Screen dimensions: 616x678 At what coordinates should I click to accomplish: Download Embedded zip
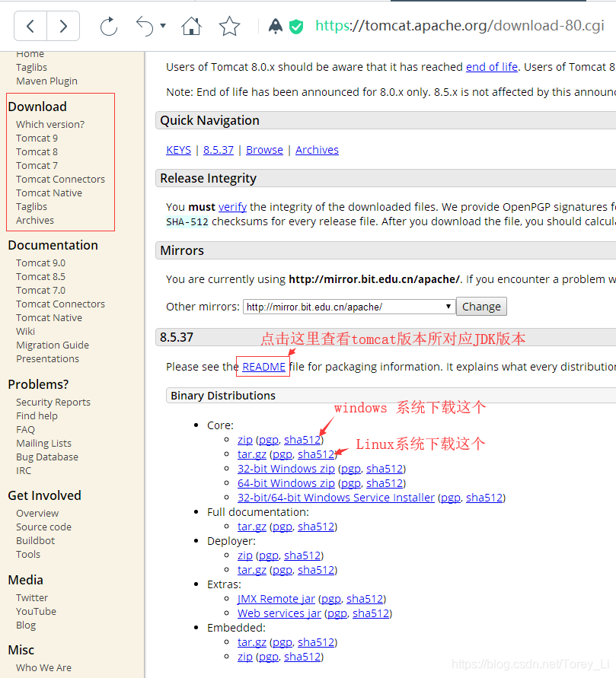(x=245, y=657)
